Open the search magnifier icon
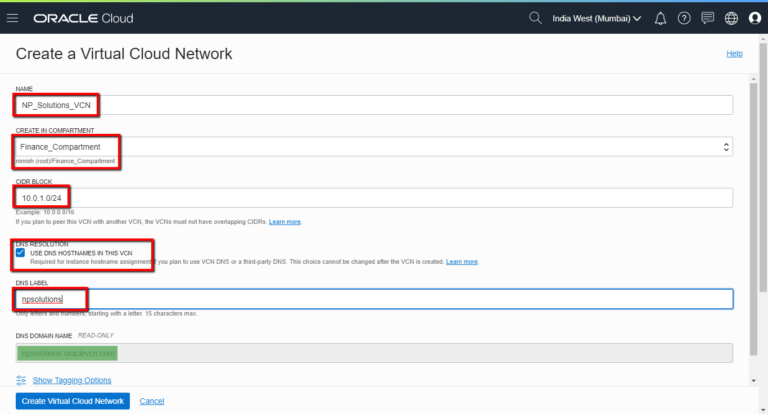 tap(535, 18)
